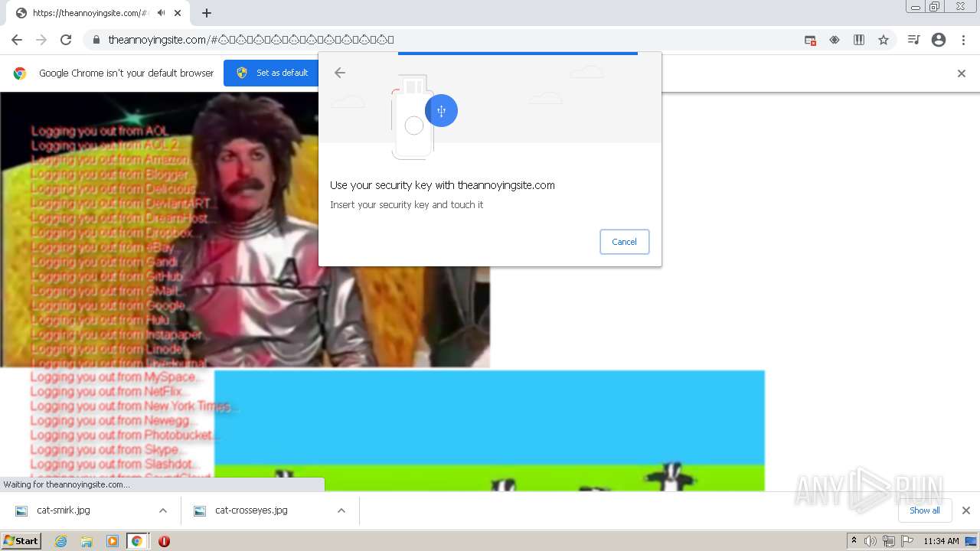Open the network connection tray icon
Screen dimensions: 980x551
(889, 541)
